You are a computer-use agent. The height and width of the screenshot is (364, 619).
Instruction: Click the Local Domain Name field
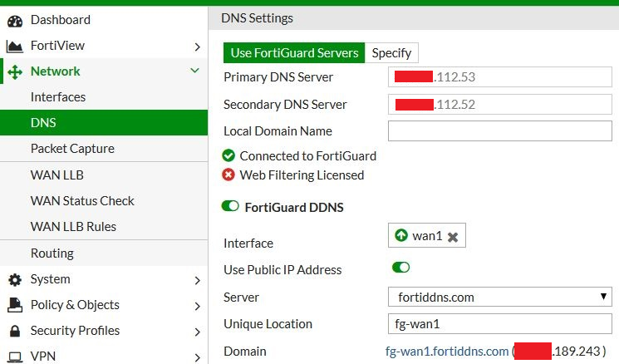click(499, 131)
